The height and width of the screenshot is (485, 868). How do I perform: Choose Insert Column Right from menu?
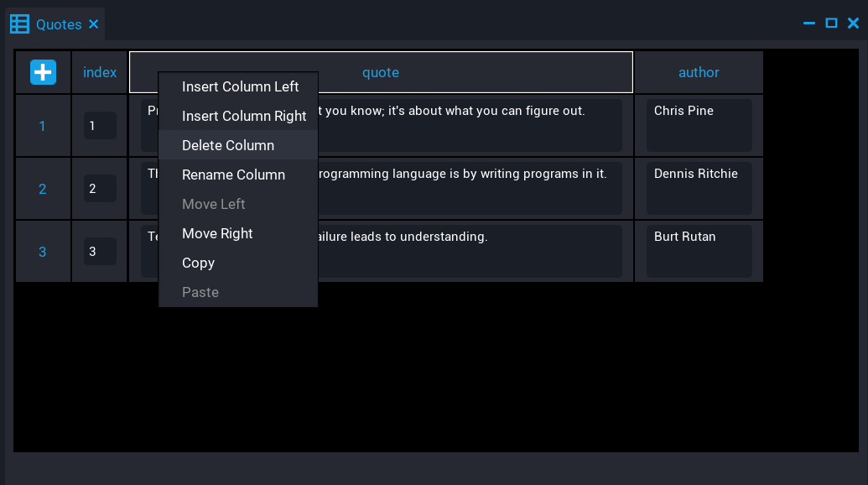(x=244, y=116)
